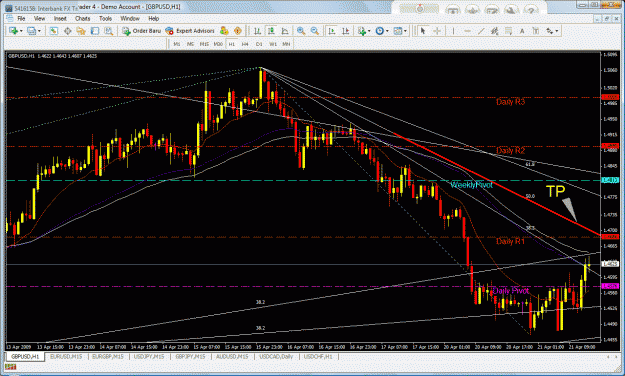Switch to W1 timeframe
Screen dimensions: 625x376
(273, 44)
